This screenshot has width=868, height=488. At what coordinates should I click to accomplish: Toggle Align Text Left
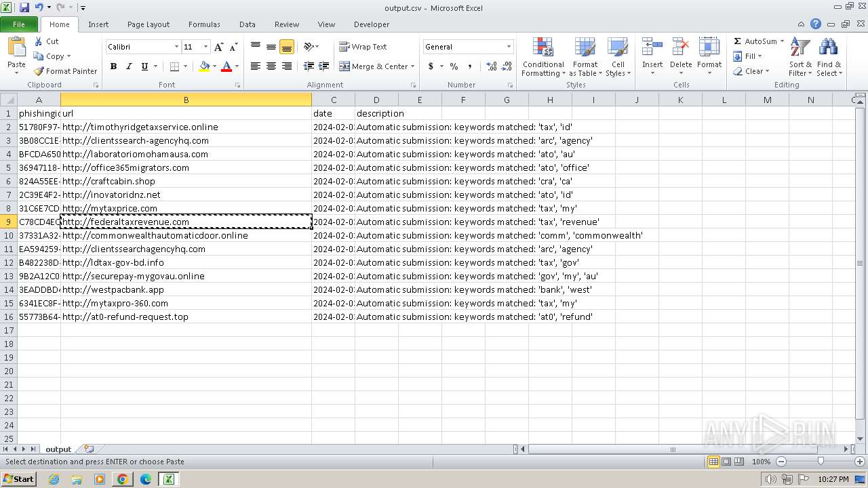(x=256, y=66)
